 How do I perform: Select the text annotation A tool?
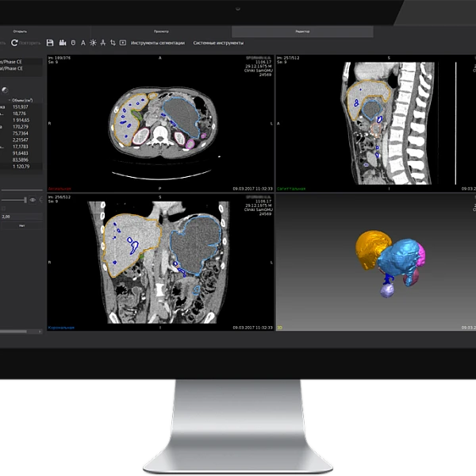click(x=83, y=42)
